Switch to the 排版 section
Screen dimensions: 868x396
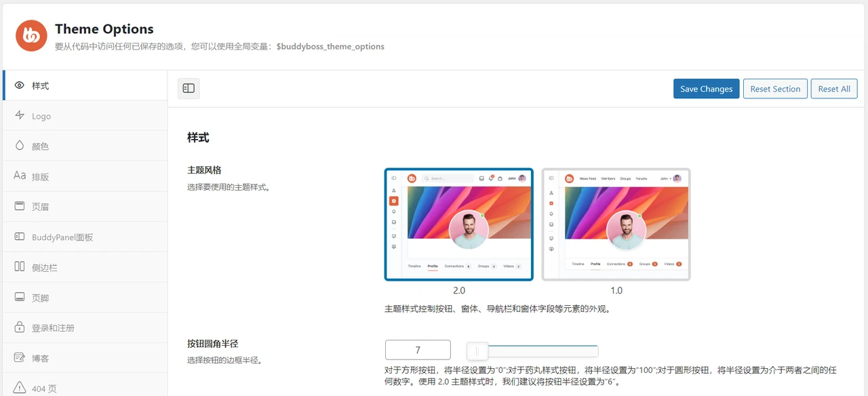tap(85, 176)
